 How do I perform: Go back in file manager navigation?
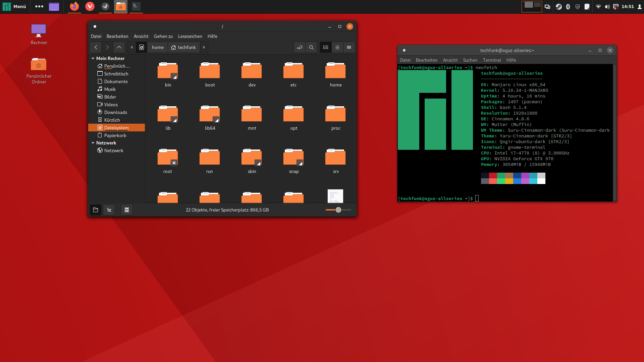pyautogui.click(x=96, y=47)
